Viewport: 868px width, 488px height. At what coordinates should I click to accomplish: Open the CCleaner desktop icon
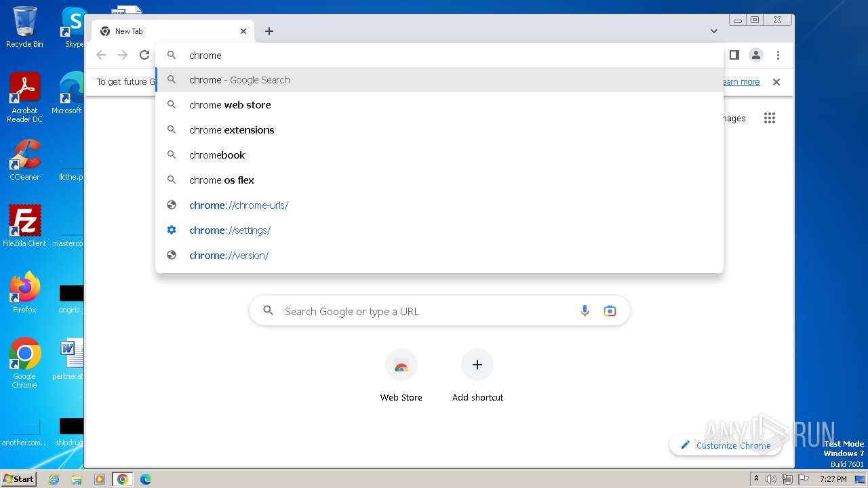coord(24,161)
